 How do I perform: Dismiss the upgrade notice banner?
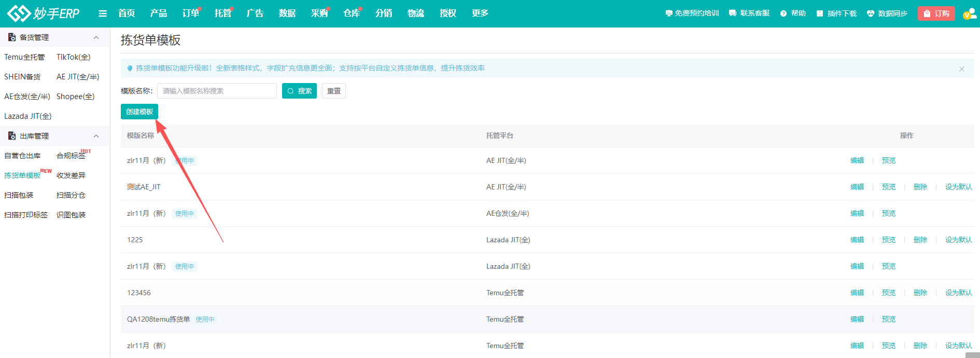pos(962,69)
